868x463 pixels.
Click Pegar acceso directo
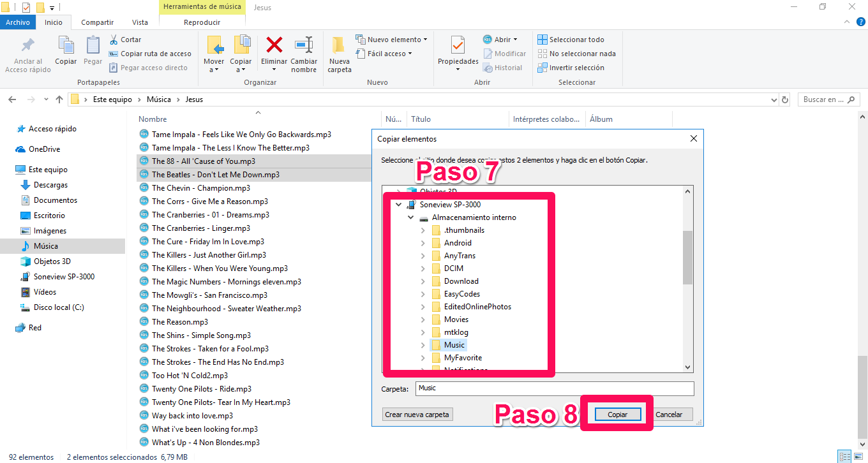148,68
